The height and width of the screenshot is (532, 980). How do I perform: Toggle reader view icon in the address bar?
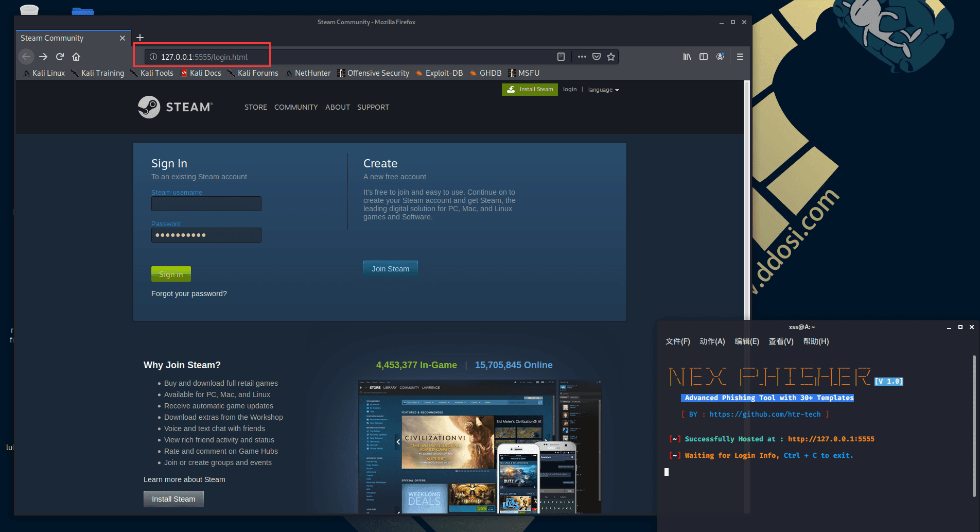[x=561, y=57]
